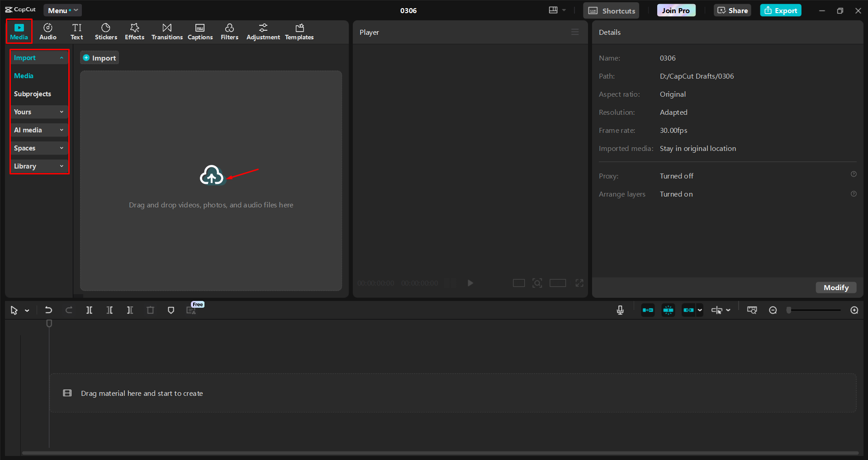
Task: Switch to the Subprojects tab in the sidebar
Action: click(x=32, y=94)
